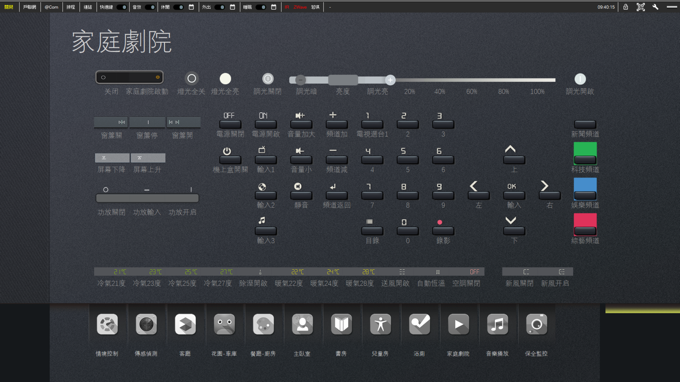This screenshot has width=680, height=382.
Task: Select the 家庭劇院 play icon
Action: click(x=458, y=324)
